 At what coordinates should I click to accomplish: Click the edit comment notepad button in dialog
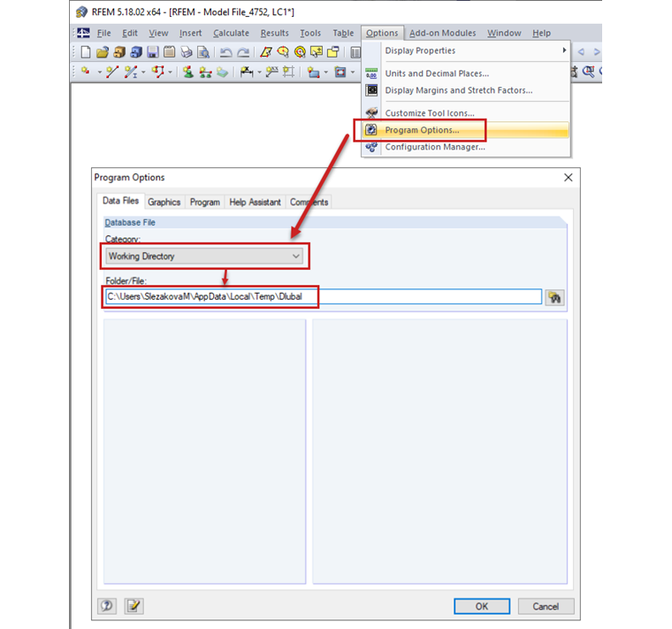click(x=134, y=606)
